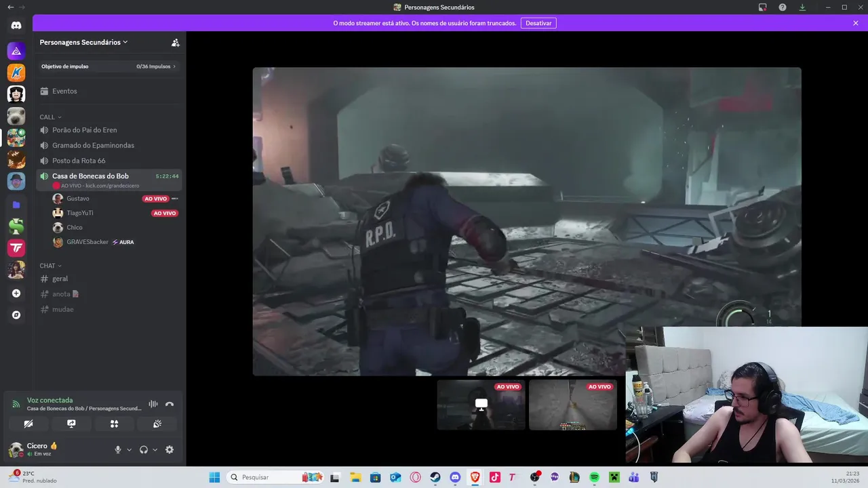Image resolution: width=868 pixels, height=488 pixels.
Task: Open headphone output options arrow
Action: pos(155,450)
